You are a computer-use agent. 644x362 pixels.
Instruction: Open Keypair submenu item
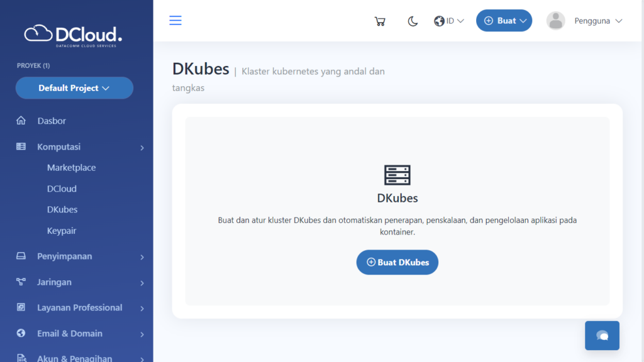(x=62, y=231)
